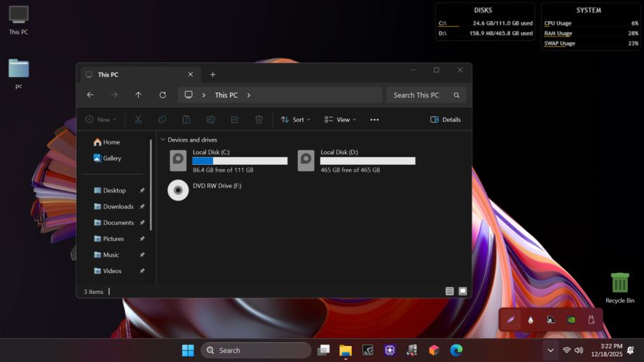Open See more options (three dots) menu

point(374,120)
